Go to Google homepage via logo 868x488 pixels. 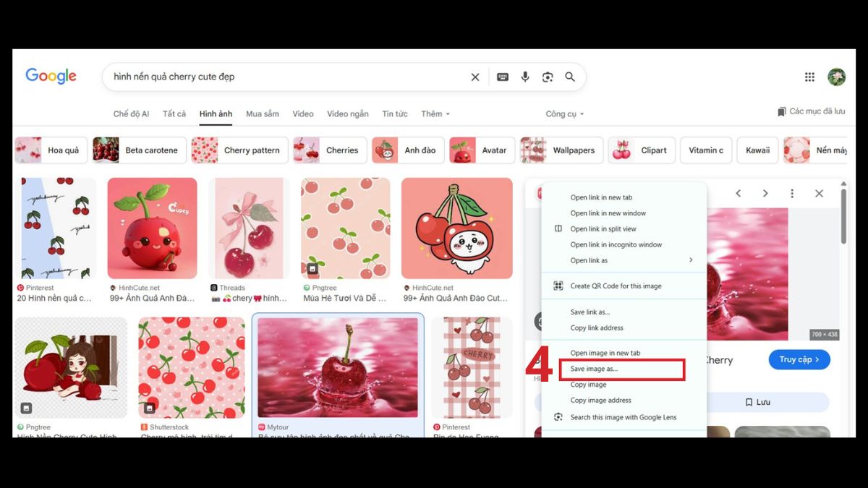coord(51,77)
